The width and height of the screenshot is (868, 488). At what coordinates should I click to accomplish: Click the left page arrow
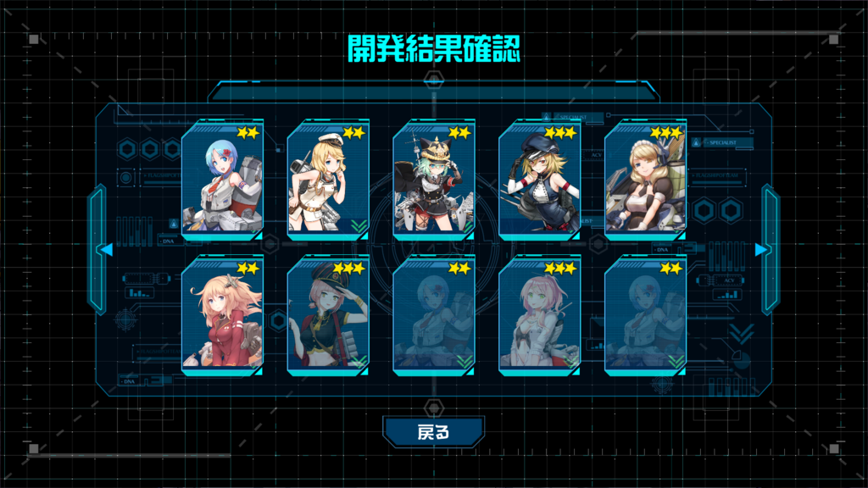pos(107,250)
